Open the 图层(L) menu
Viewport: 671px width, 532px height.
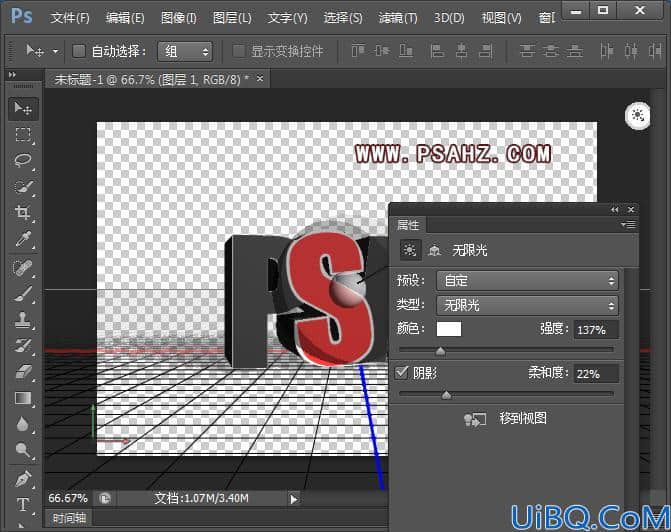click(232, 18)
